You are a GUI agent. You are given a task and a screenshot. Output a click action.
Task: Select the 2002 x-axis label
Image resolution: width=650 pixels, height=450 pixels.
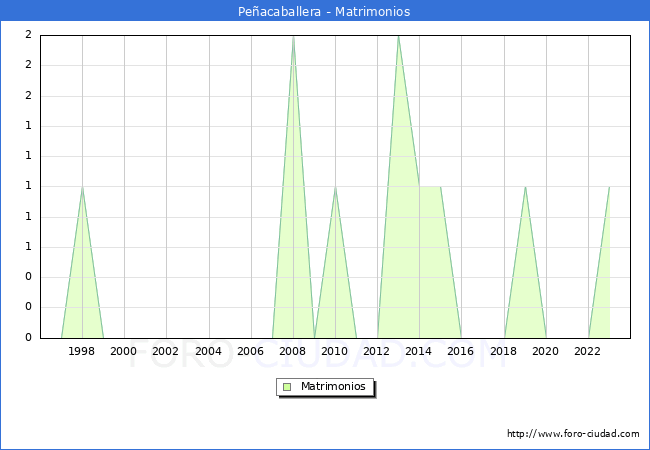tap(165, 351)
